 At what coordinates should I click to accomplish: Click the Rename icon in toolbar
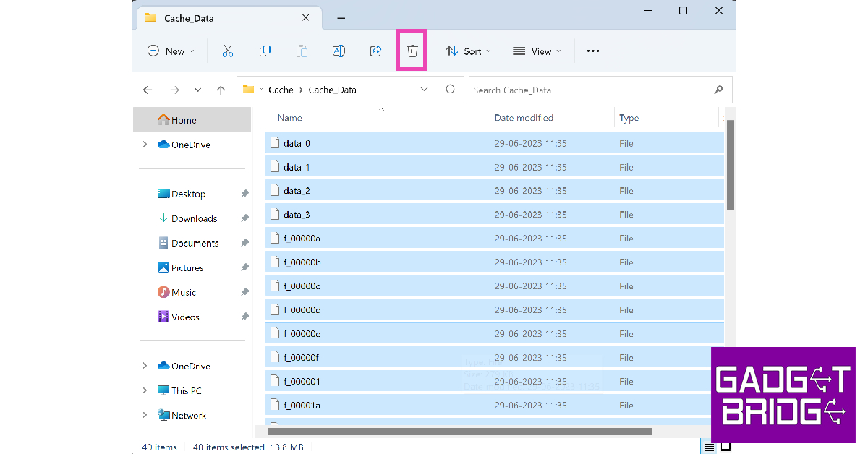[x=339, y=51]
